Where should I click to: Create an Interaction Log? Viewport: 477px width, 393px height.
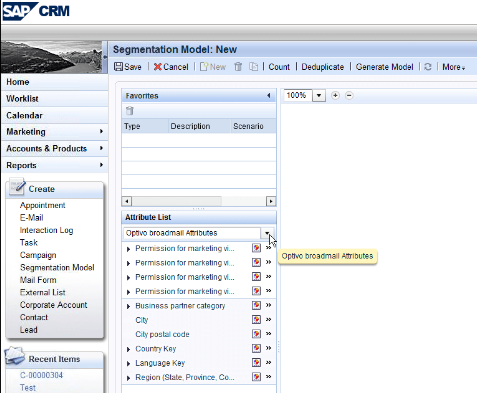click(x=46, y=230)
